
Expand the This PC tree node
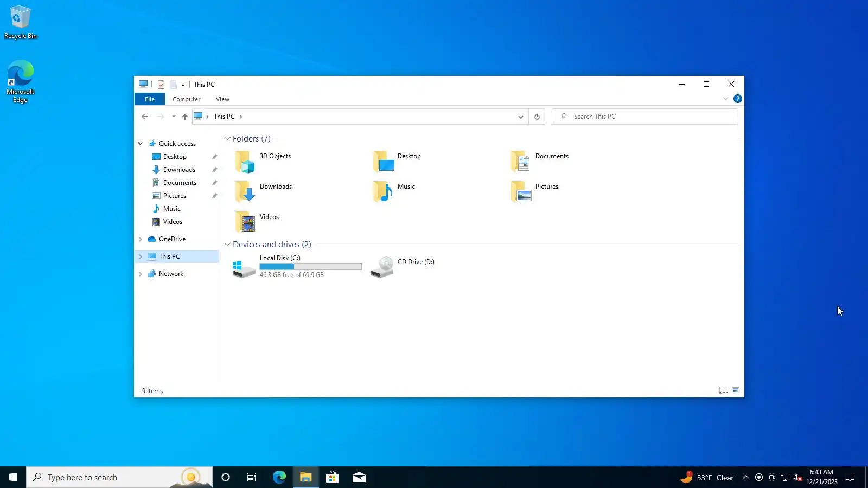(140, 256)
